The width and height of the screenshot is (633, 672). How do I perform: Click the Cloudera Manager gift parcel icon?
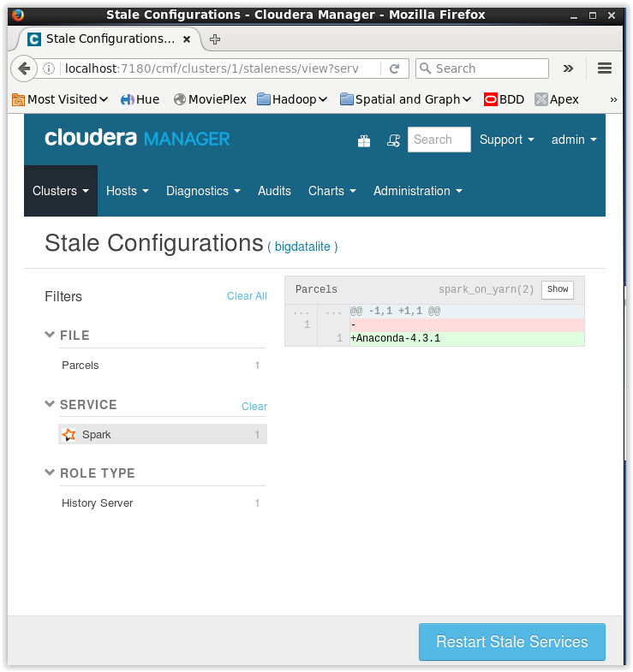(364, 140)
